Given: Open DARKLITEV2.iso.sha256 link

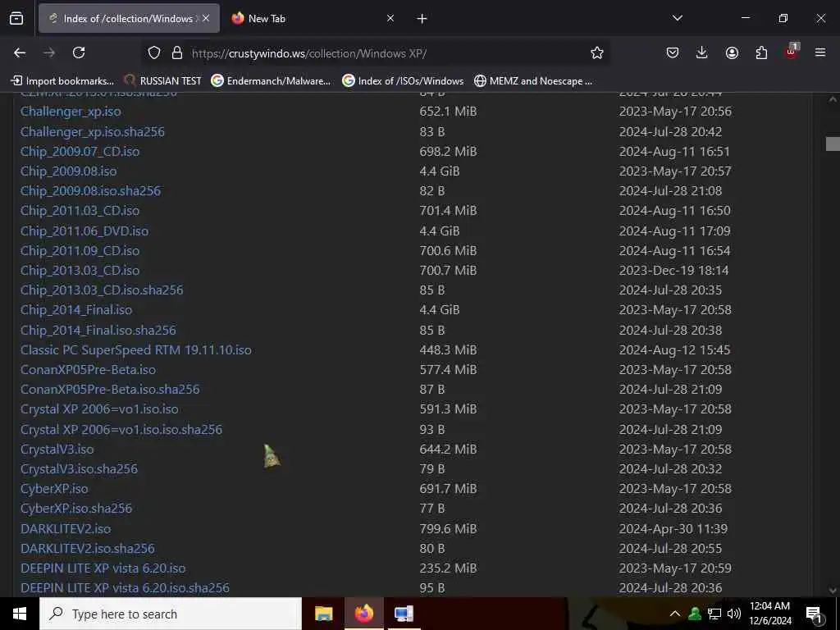Looking at the screenshot, I should (88, 549).
